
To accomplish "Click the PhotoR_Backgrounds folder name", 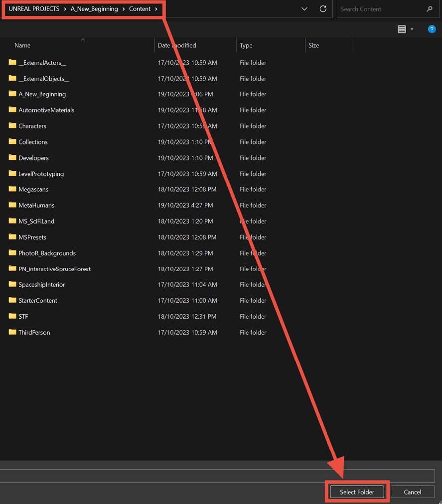I will (47, 253).
